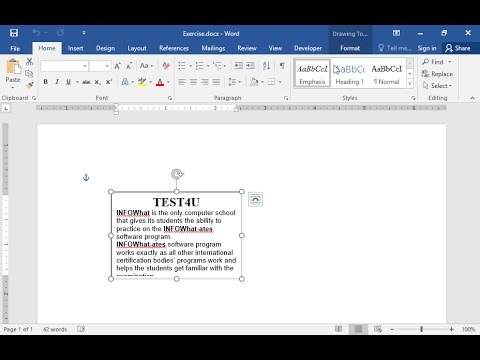Click Grow Font icon
Viewport: 480px width, 360px height.
coord(117,66)
